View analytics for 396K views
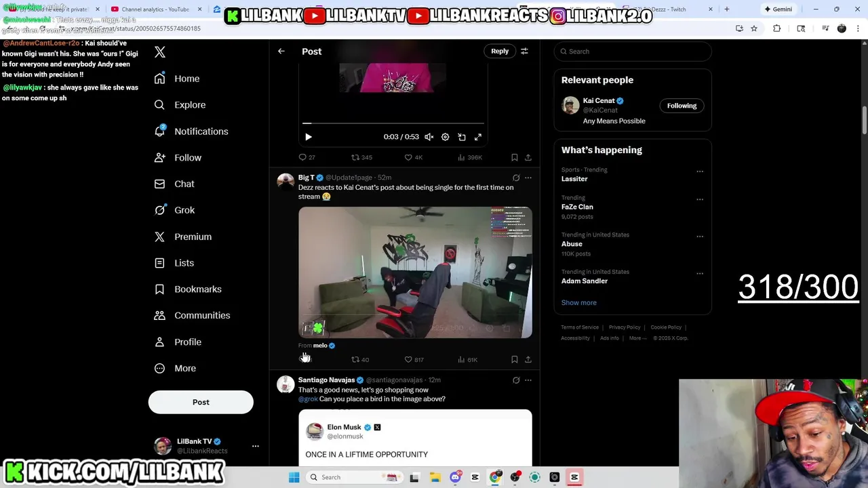 (x=470, y=157)
